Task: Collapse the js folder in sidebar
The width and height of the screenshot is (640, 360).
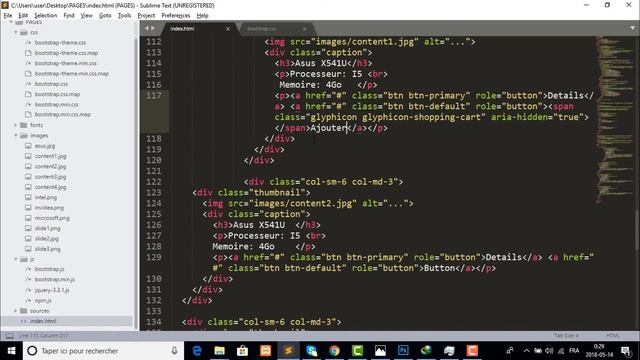Action: (16, 259)
